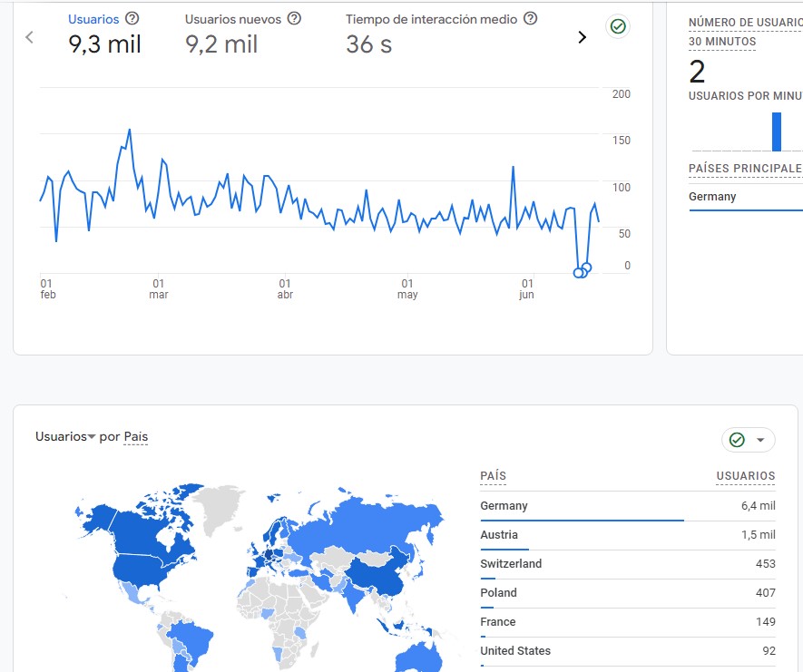Open the Usuarios metric dropdown in map card
Image resolution: width=803 pixels, height=672 pixels.
click(x=65, y=436)
